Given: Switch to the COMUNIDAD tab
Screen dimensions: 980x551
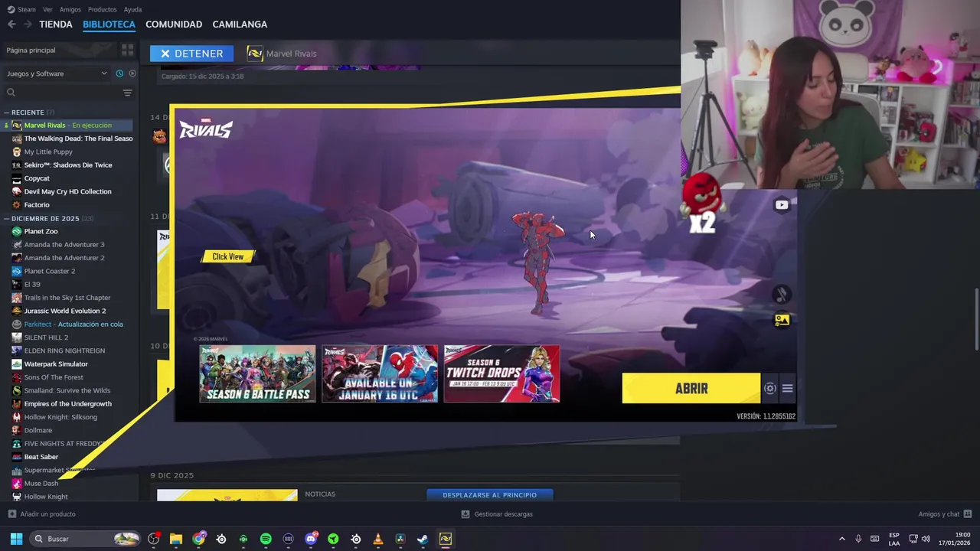Looking at the screenshot, I should (174, 24).
